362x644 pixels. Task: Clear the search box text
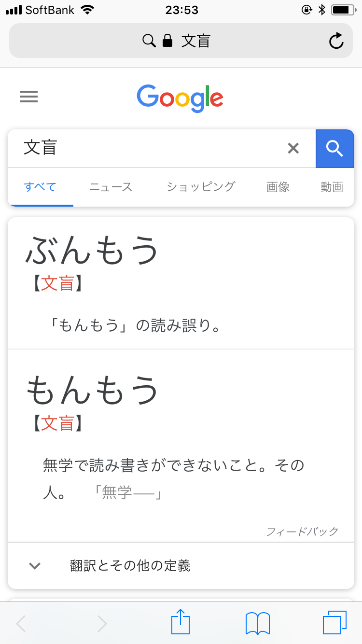click(x=293, y=148)
